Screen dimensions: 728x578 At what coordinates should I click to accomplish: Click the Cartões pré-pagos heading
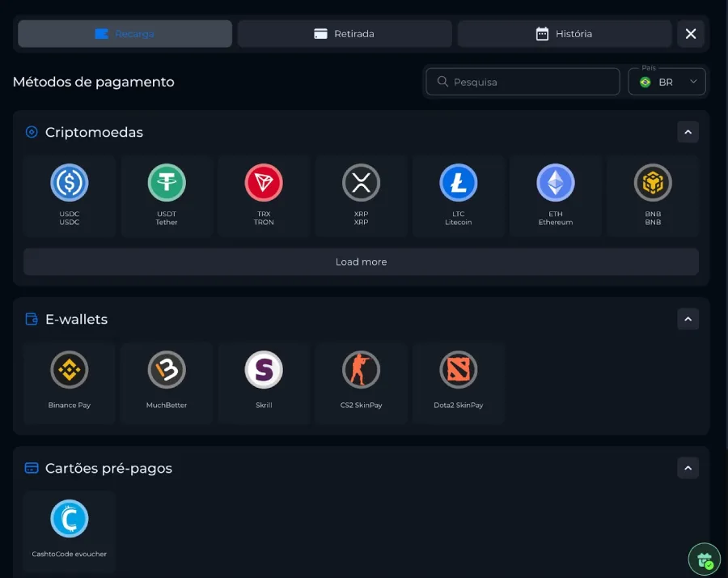tap(108, 468)
